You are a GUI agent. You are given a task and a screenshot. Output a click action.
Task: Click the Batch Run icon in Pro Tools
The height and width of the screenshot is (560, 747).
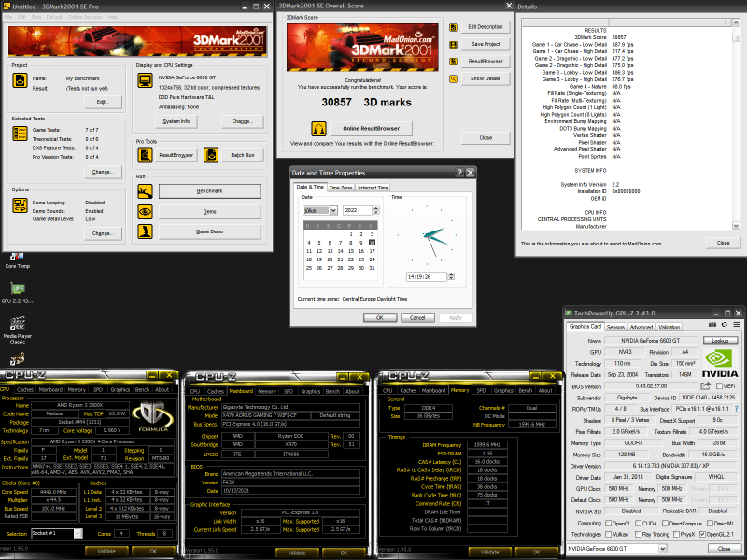click(x=211, y=155)
